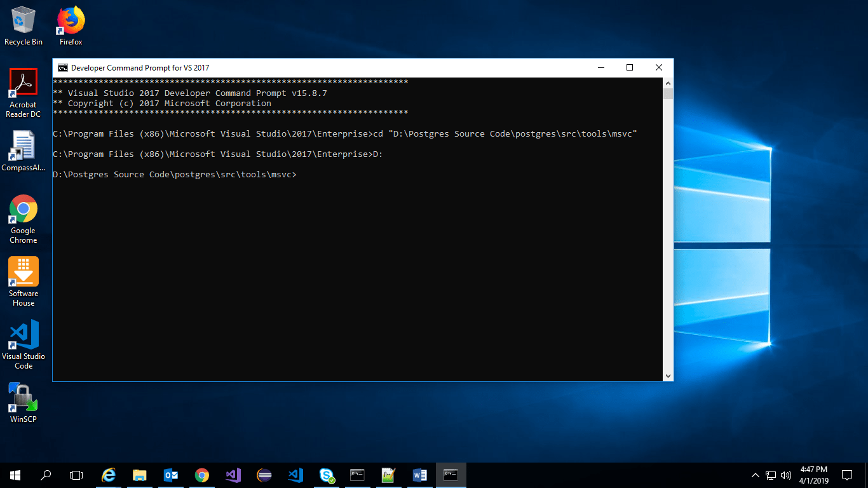Expand hidden system tray icons
Viewport: 868px width, 488px height.
coord(756,475)
